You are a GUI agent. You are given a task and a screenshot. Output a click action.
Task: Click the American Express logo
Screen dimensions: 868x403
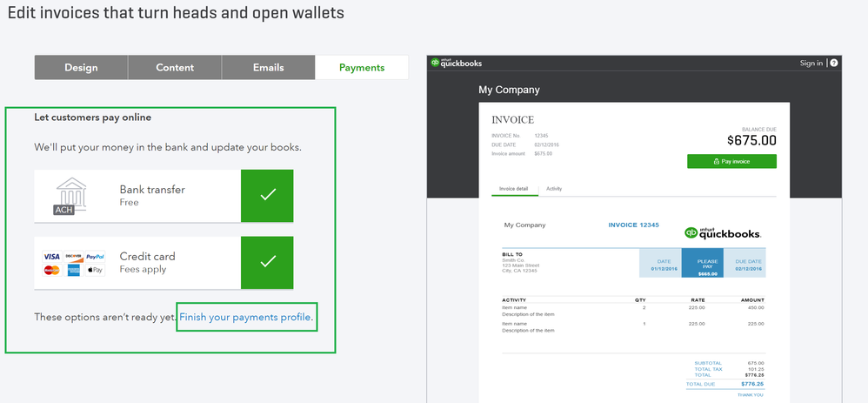point(74,270)
